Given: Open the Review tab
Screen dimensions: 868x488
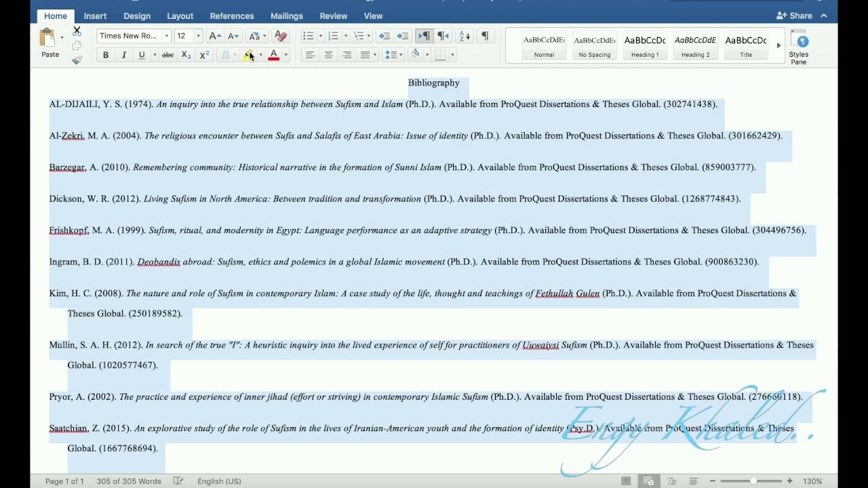Looking at the screenshot, I should click(333, 16).
